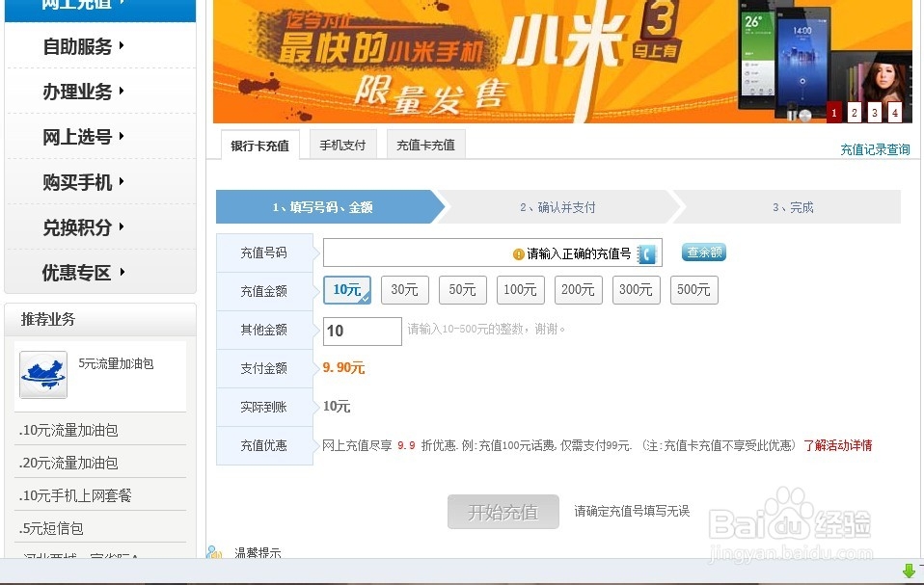Click the 查余额 button
The height and width of the screenshot is (585, 924).
(704, 253)
